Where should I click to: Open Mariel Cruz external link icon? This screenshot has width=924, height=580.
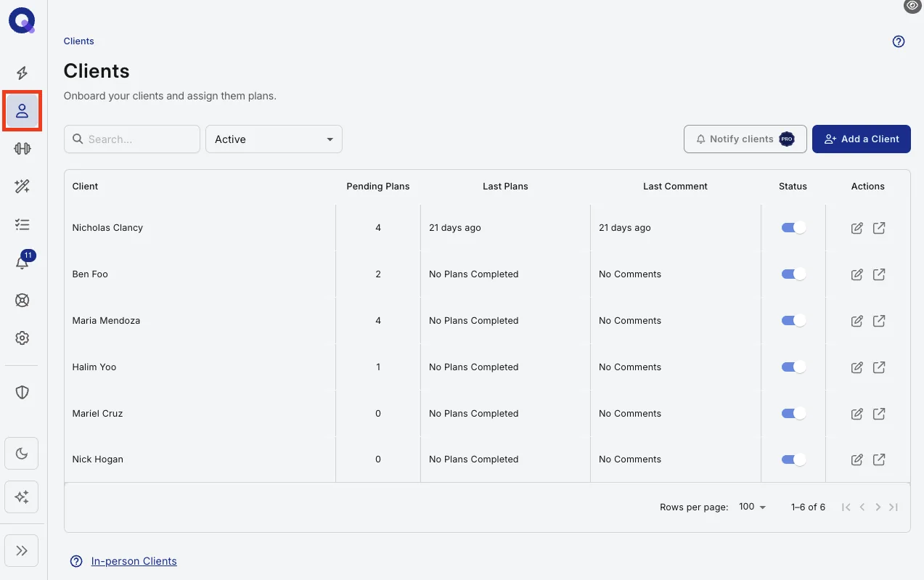point(879,414)
